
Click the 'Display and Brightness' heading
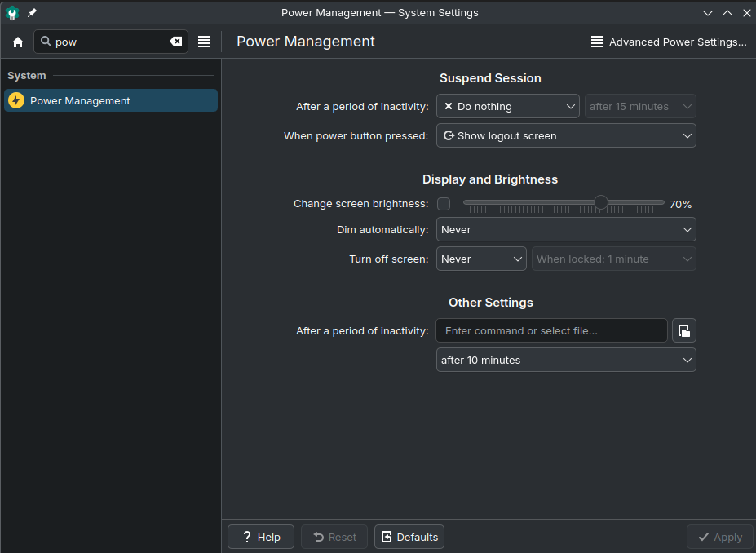coord(490,179)
